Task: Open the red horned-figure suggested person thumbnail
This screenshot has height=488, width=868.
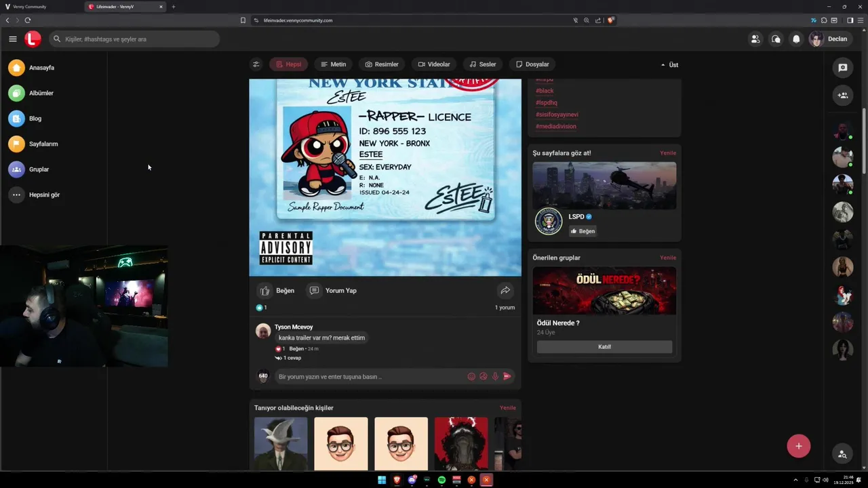Action: pos(461,443)
